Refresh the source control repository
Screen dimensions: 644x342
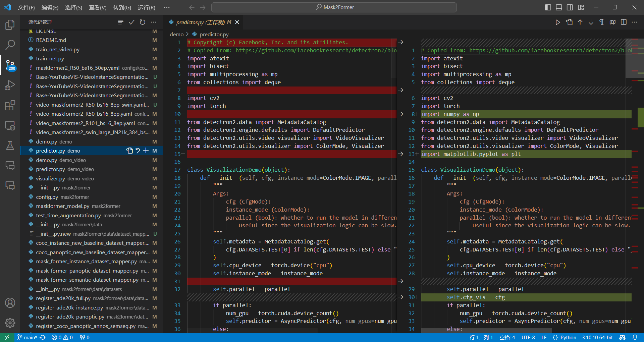(x=142, y=22)
